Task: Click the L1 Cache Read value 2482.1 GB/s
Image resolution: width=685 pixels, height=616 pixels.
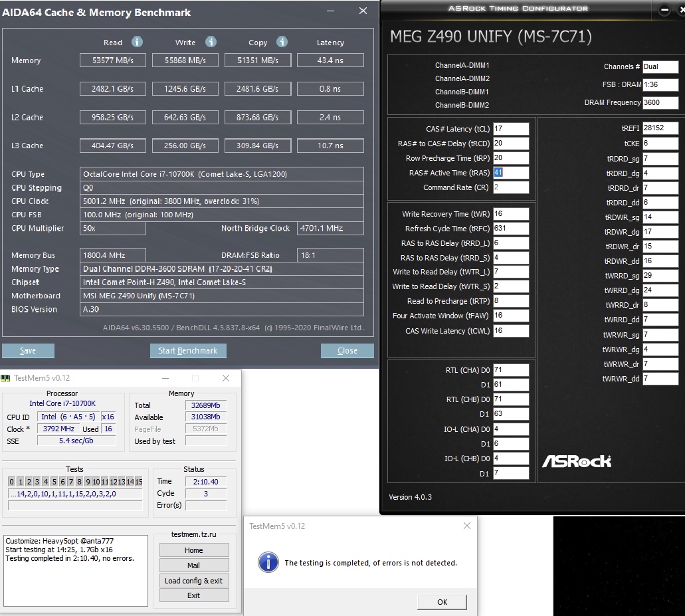Action: click(x=113, y=88)
